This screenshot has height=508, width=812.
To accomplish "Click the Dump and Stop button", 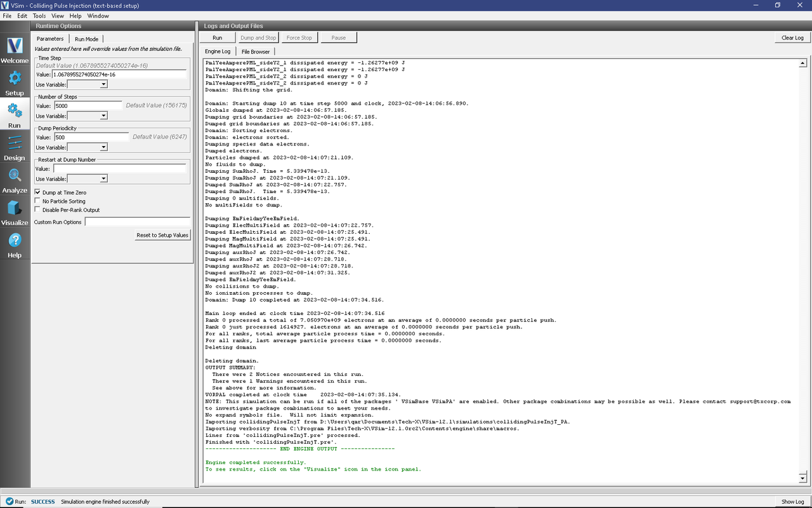I will (x=258, y=37).
